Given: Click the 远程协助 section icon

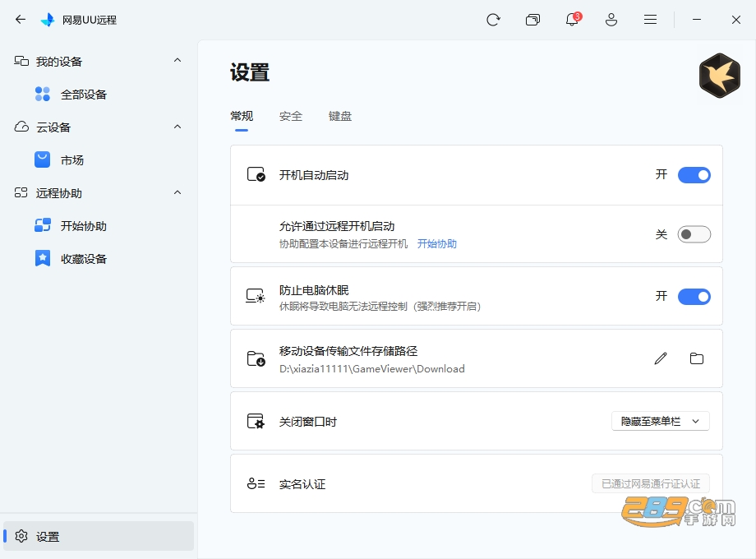Looking at the screenshot, I should 21,193.
